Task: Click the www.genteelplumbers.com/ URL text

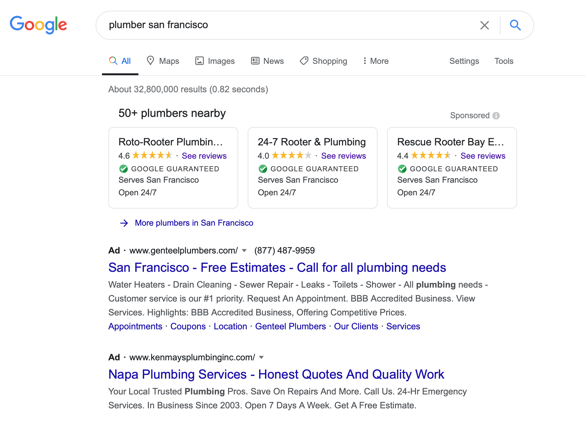Action: 183,251
